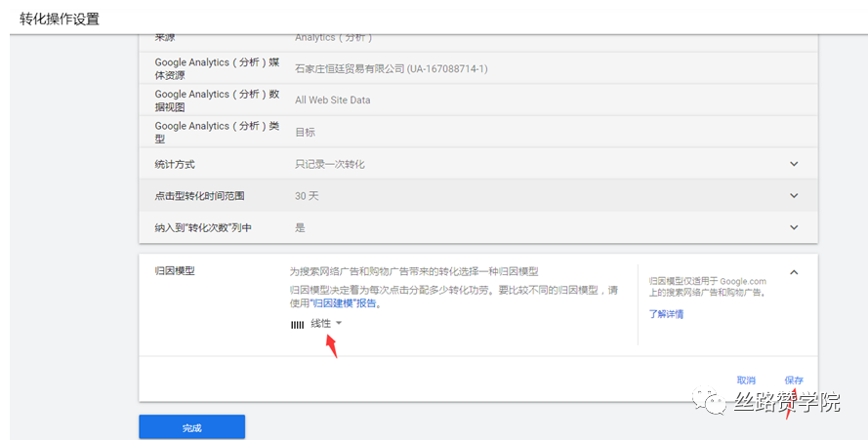Click the 纳入到"转化次数"列中 label
Screen dimensions: 868x440
203,227
